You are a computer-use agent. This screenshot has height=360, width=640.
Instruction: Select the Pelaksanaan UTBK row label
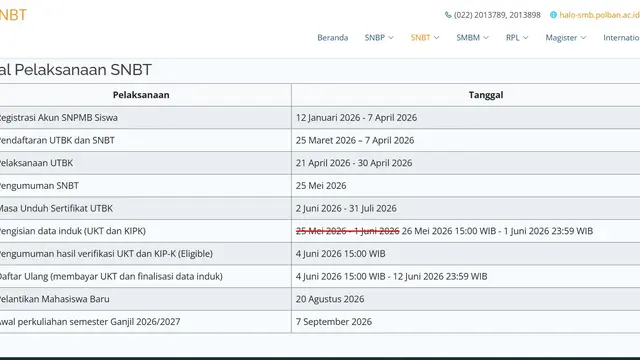(x=36, y=163)
